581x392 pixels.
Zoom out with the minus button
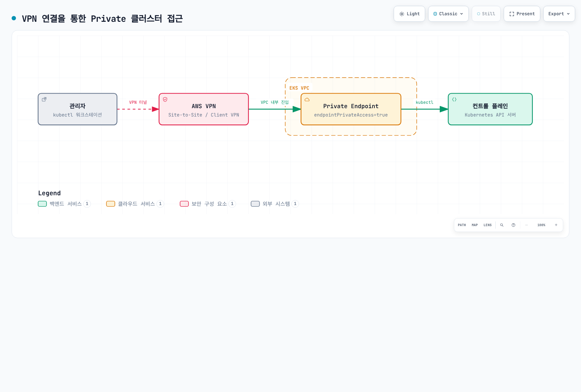click(527, 225)
